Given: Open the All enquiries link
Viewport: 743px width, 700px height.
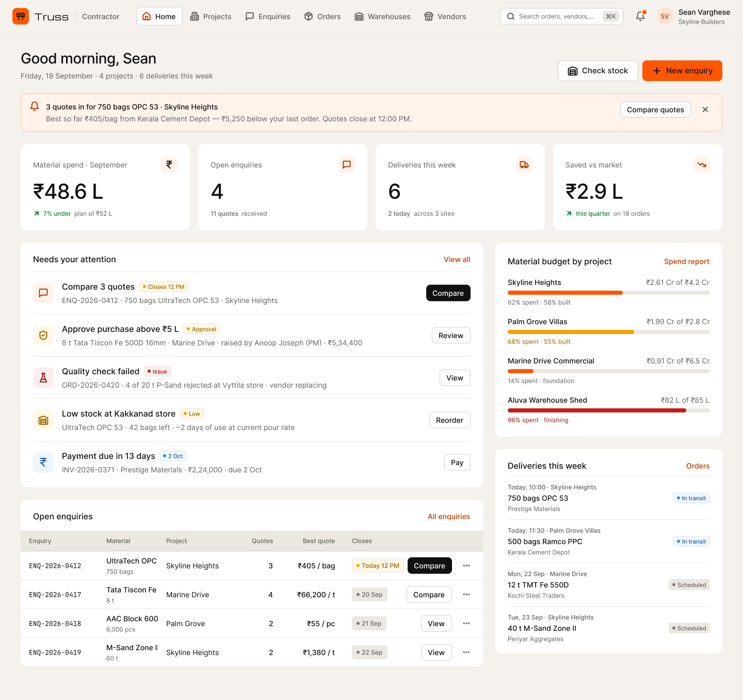Looking at the screenshot, I should click(449, 517).
